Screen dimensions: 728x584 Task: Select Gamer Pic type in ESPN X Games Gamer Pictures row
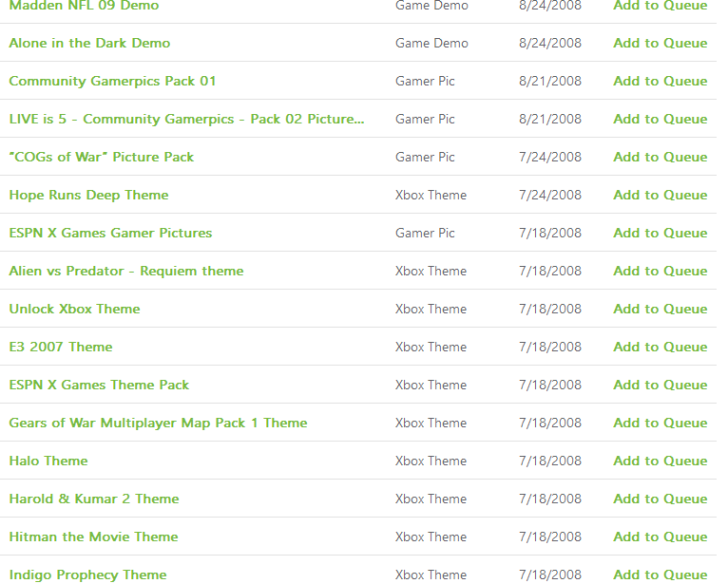[425, 234]
